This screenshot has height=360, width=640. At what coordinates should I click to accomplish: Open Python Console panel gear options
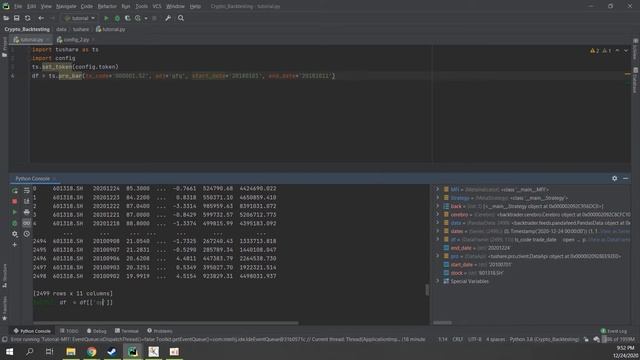coord(614,178)
